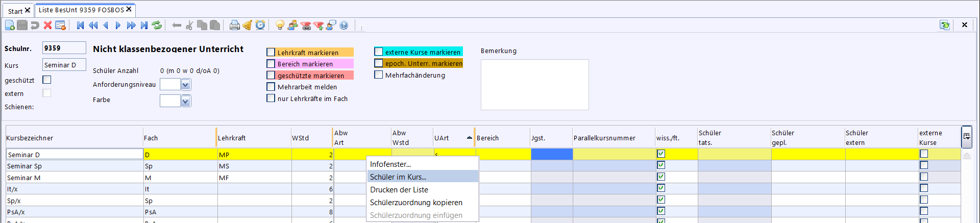
Task: Jump to the last record
Action: coord(144,25)
